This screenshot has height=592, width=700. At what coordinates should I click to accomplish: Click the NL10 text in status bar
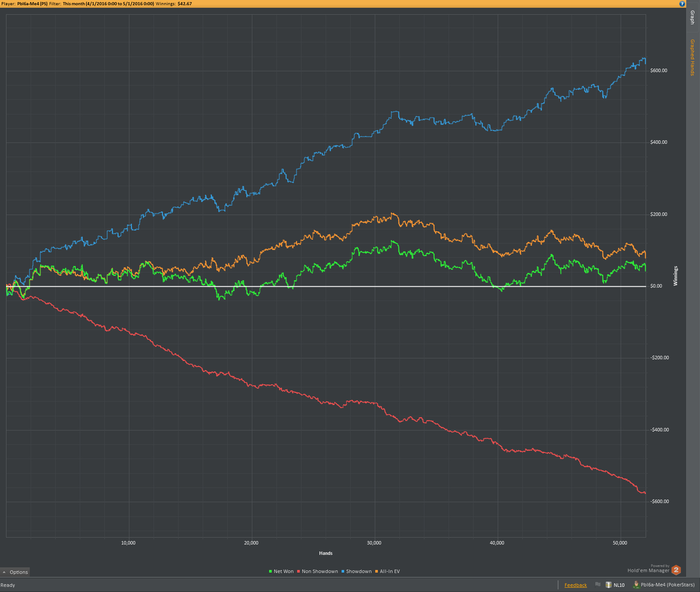point(619,585)
